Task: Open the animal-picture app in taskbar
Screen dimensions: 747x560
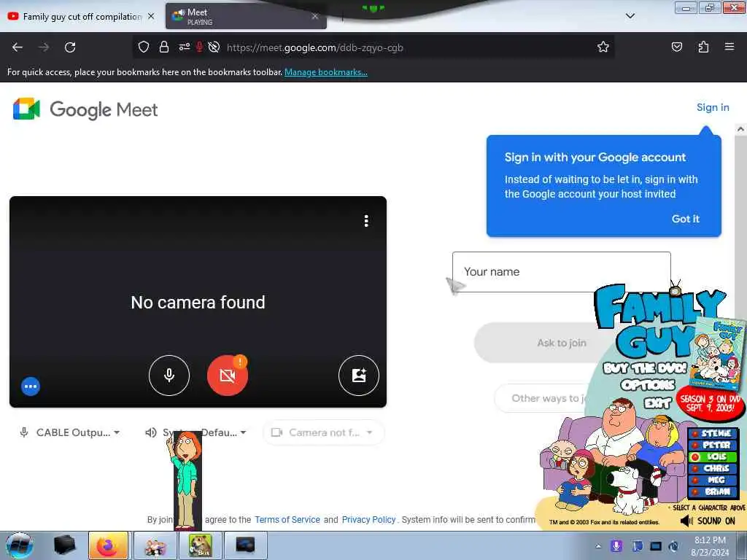Action: click(200, 545)
